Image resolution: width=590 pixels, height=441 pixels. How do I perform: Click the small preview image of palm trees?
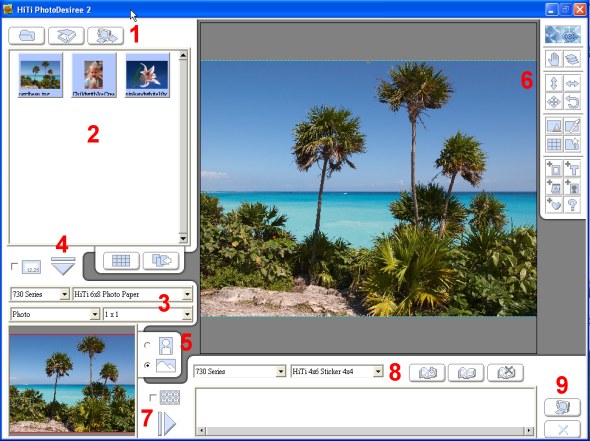click(x=72, y=381)
